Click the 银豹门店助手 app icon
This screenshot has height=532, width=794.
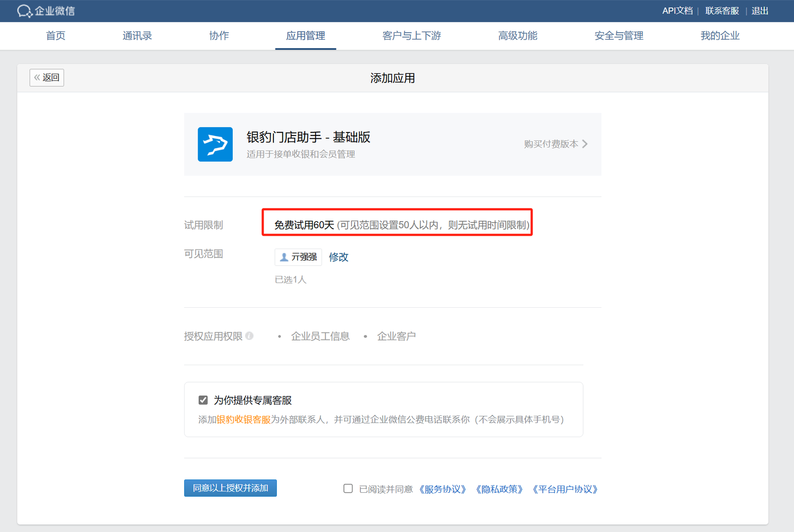(x=215, y=144)
